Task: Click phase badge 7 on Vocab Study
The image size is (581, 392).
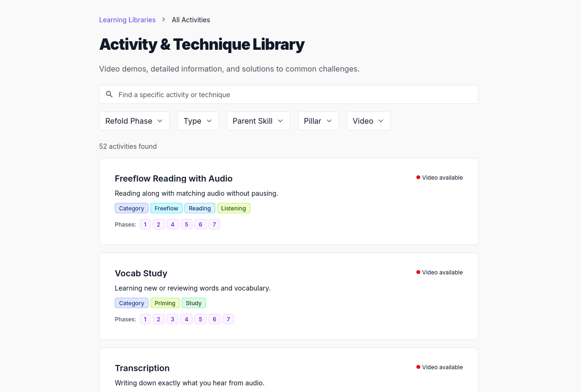Action: coord(228,319)
